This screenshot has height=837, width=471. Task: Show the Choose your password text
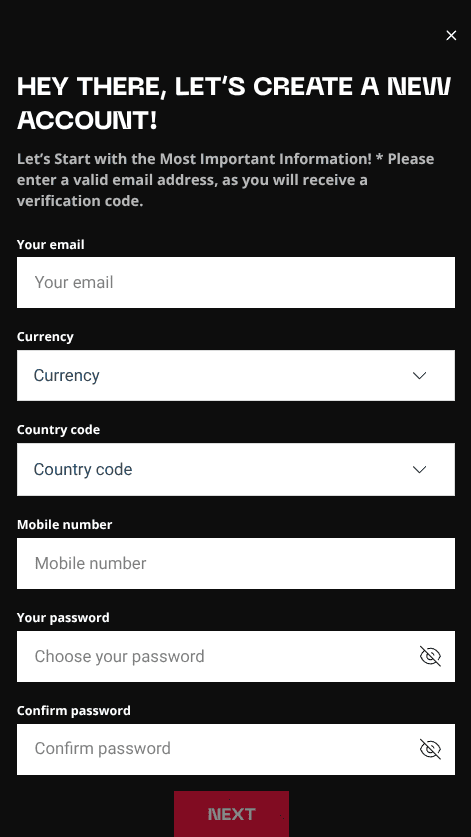(430, 656)
